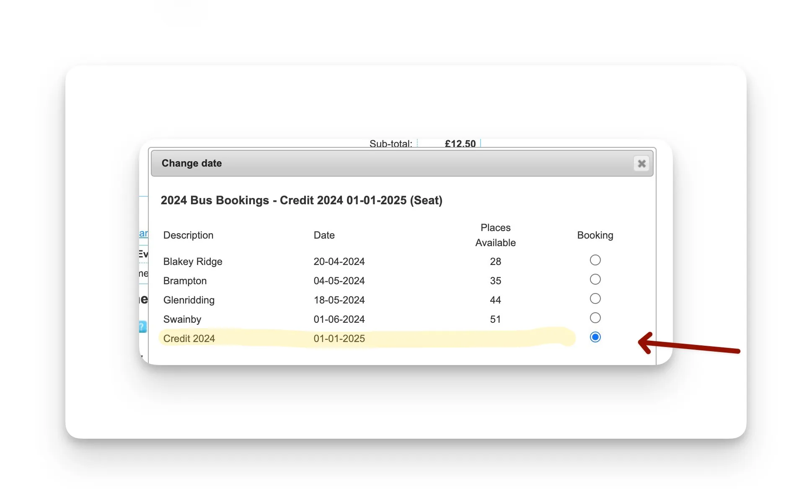This screenshot has height=504, width=812.
Task: Pick the Swainby booking radio button
Action: click(x=595, y=318)
